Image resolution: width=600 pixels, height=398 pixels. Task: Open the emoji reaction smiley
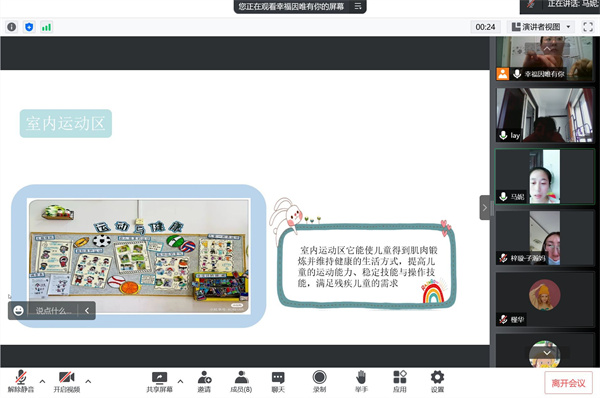tap(18, 310)
